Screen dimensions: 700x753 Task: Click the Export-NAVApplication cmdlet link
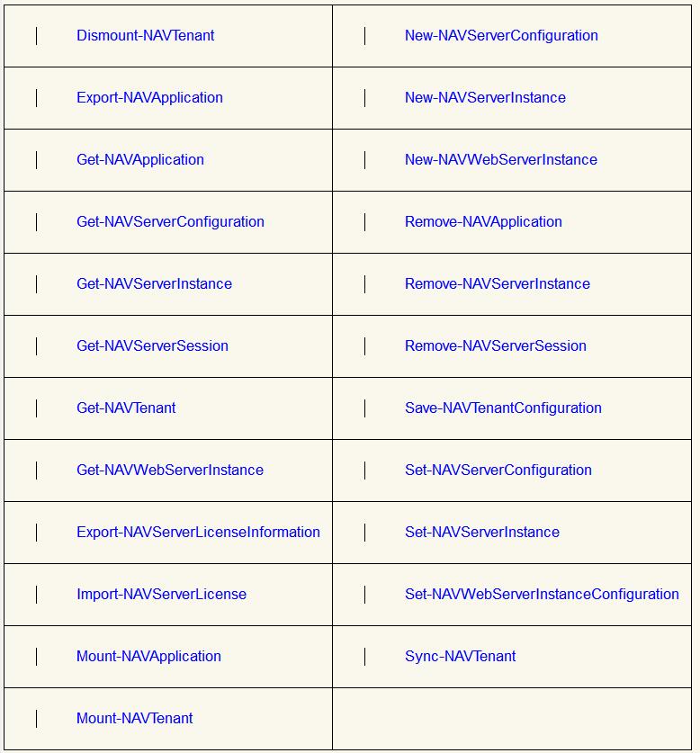[x=149, y=98]
